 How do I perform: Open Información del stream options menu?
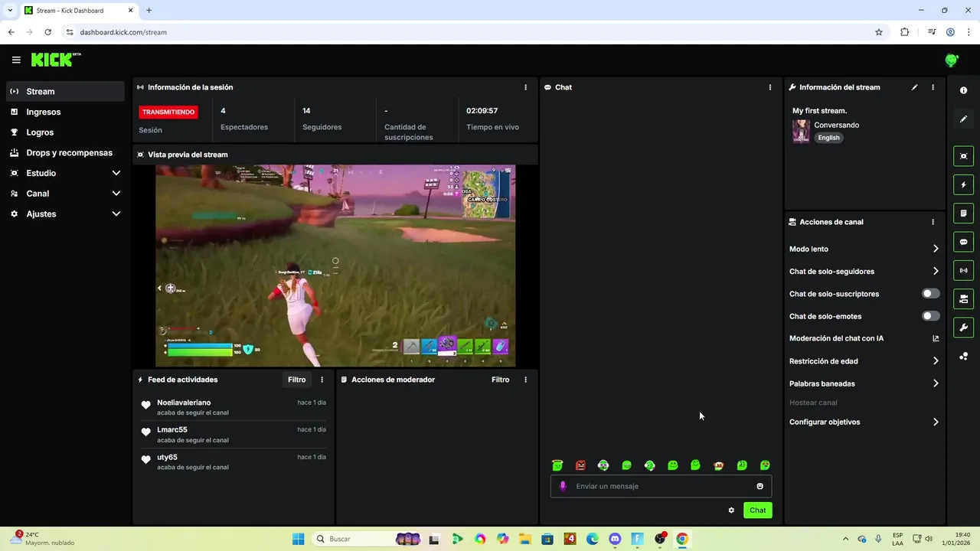[933, 87]
